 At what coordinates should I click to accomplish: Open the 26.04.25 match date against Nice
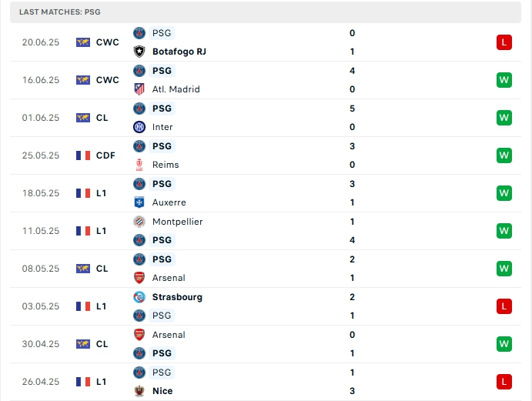coord(41,382)
